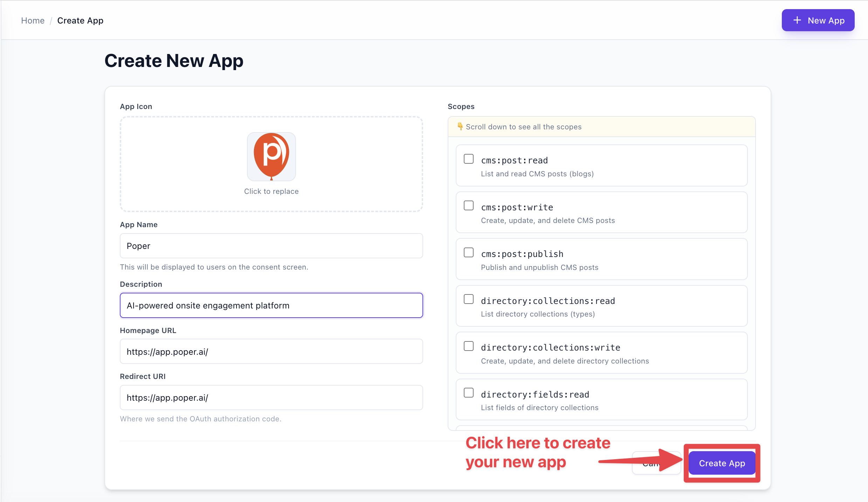The image size is (868, 502).
Task: Check the cms:post:publish scope
Action: [x=469, y=252]
